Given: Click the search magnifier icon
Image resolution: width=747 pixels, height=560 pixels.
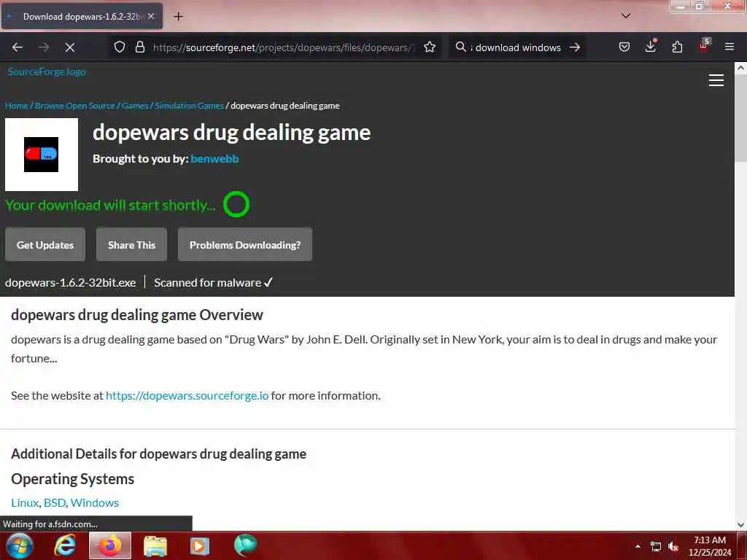Looking at the screenshot, I should (x=461, y=47).
